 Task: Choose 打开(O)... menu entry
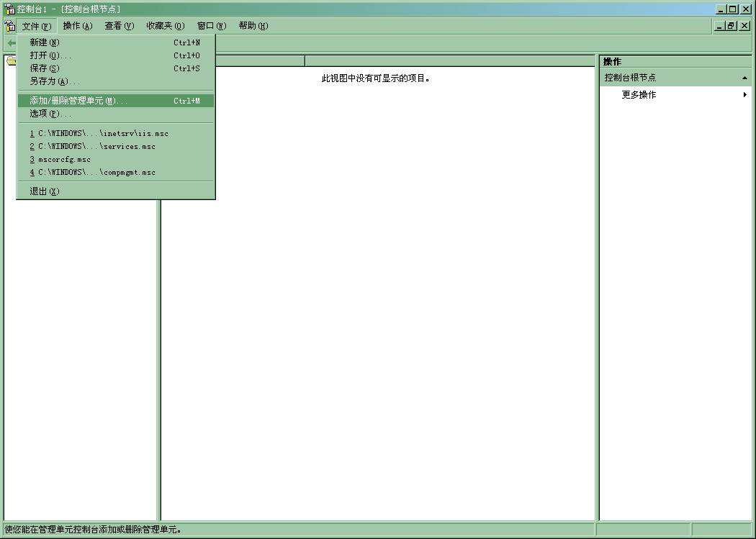[x=116, y=55]
